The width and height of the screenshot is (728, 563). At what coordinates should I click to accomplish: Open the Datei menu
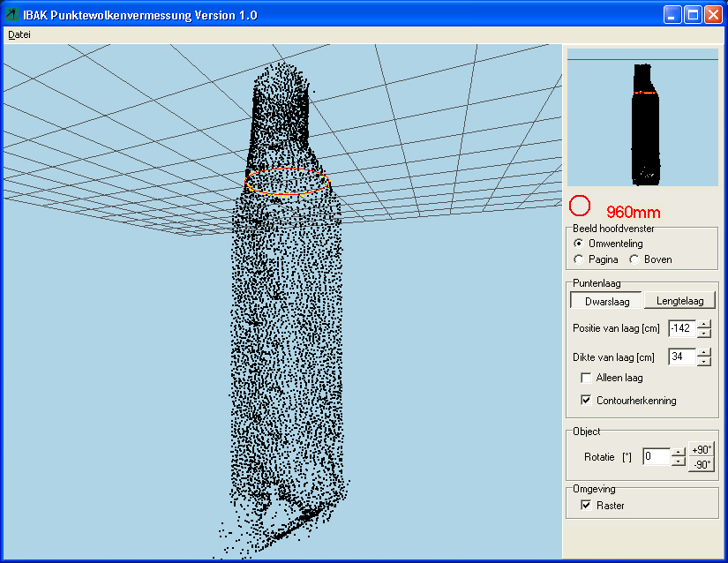click(19, 34)
